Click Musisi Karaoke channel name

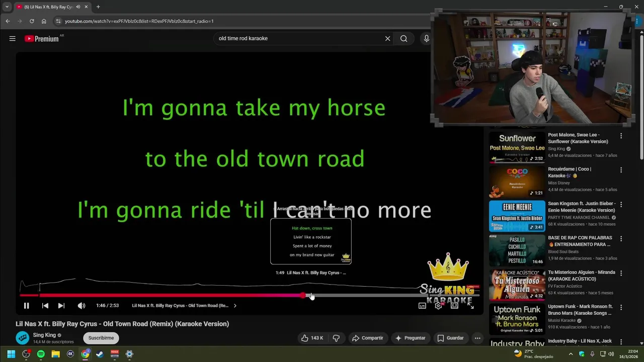pos(561,320)
